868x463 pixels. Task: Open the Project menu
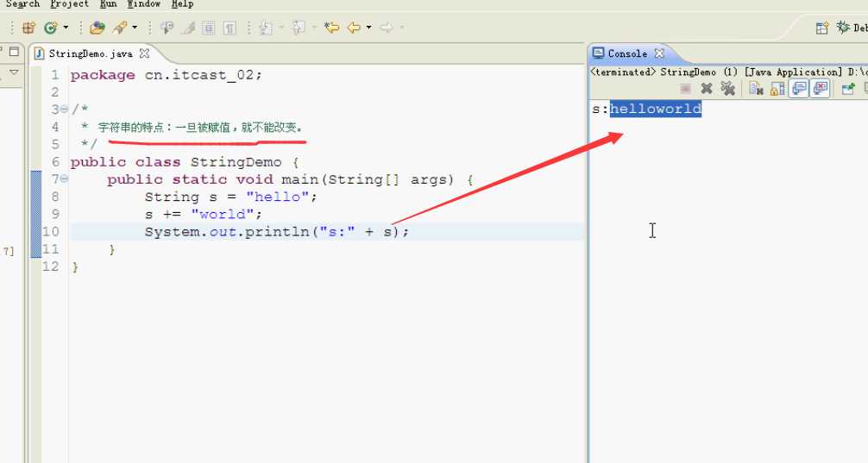[x=69, y=3]
